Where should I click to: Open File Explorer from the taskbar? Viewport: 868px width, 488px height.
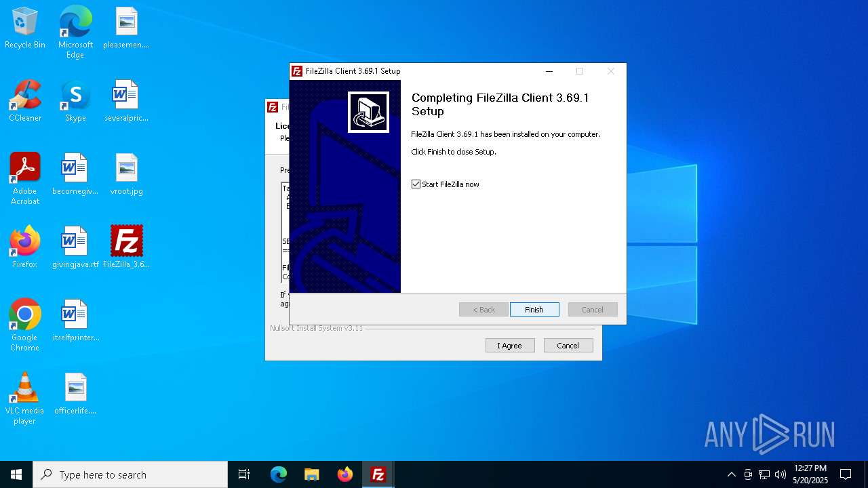tap(312, 474)
